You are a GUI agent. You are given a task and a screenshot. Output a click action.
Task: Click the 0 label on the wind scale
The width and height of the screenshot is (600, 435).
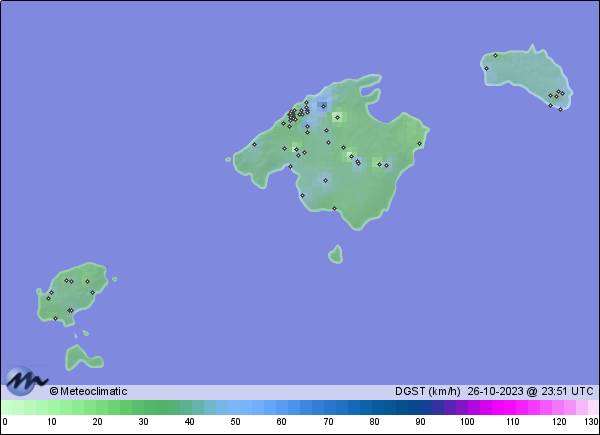point(5,422)
